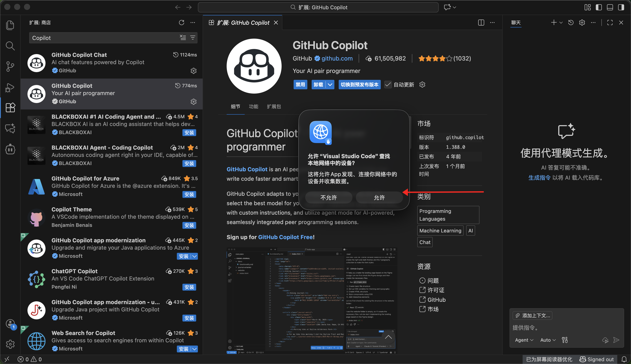Toggle the 自动更新 checkbox
The image size is (631, 364).
pos(388,85)
